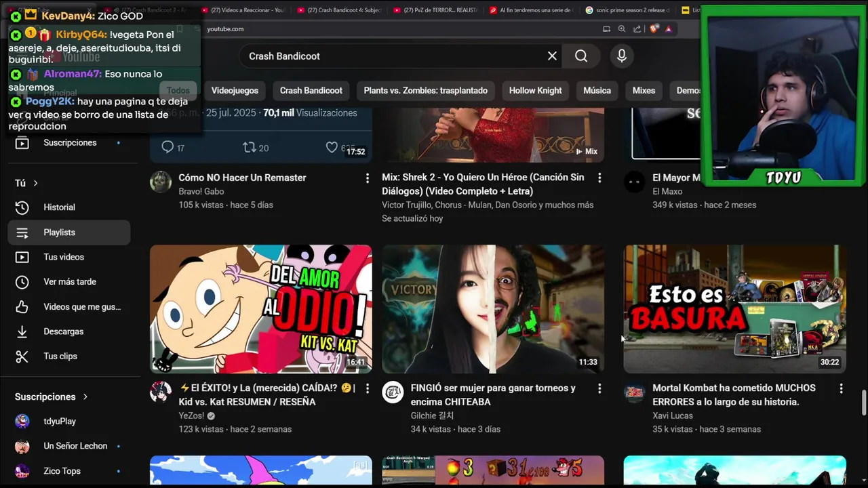Image resolution: width=868 pixels, height=488 pixels.
Task: Open the Un Señor Lechon channel subscription
Action: (x=68, y=446)
